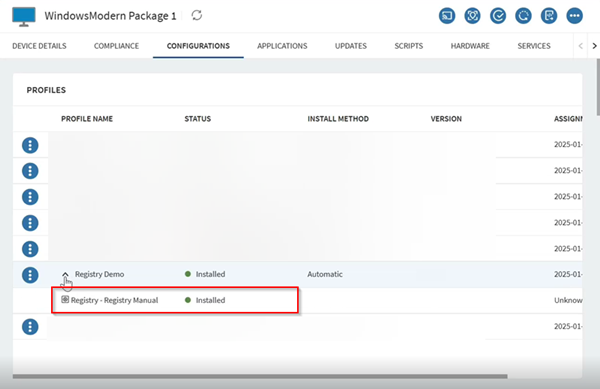
Task: Click the PROFILES section heading
Action: pos(46,90)
